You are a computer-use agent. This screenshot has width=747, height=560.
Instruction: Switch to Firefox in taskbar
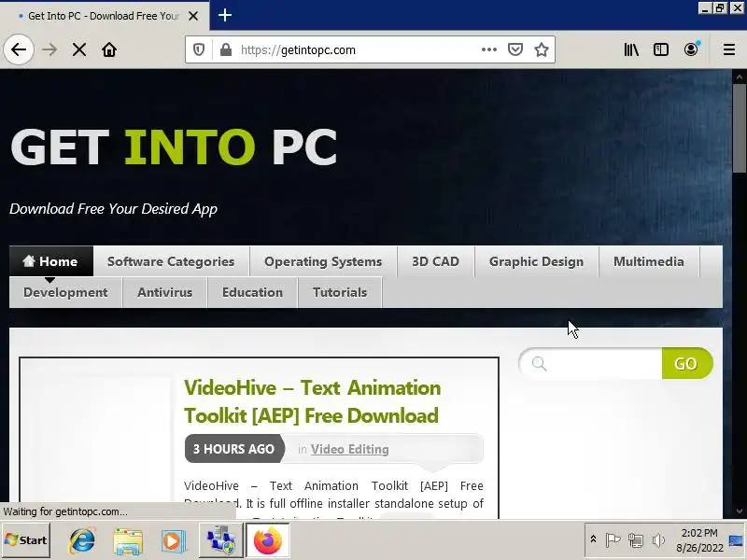tap(267, 540)
